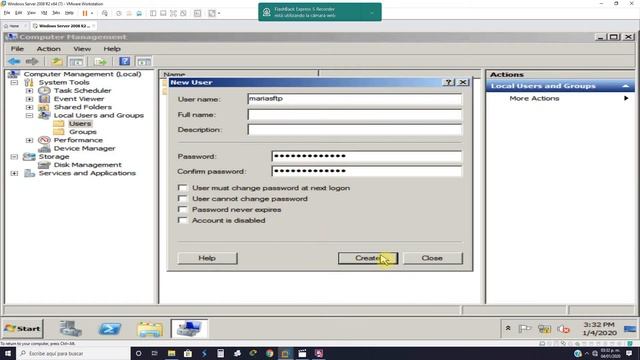Open host notification center icon

click(629, 353)
